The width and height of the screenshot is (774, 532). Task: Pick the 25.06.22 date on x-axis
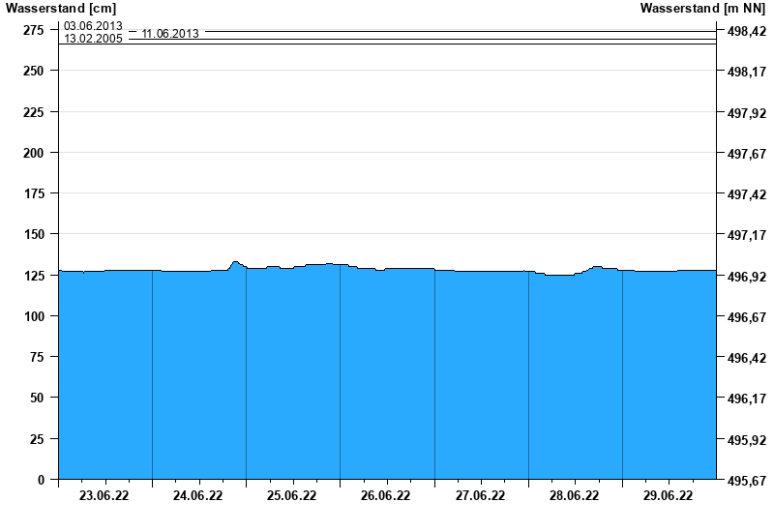pyautogui.click(x=291, y=496)
